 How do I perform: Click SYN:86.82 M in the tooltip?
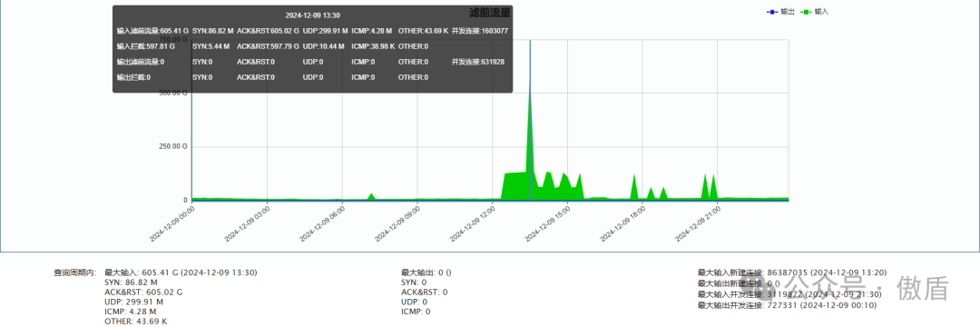[x=212, y=31]
